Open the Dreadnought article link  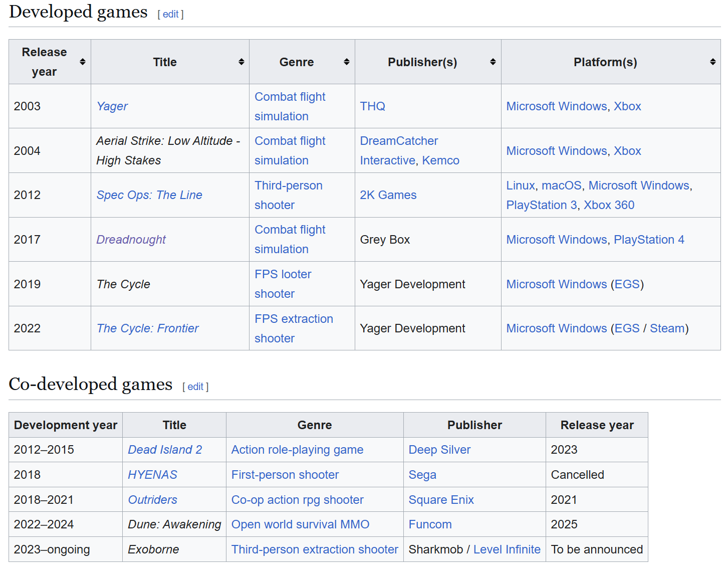[131, 240]
